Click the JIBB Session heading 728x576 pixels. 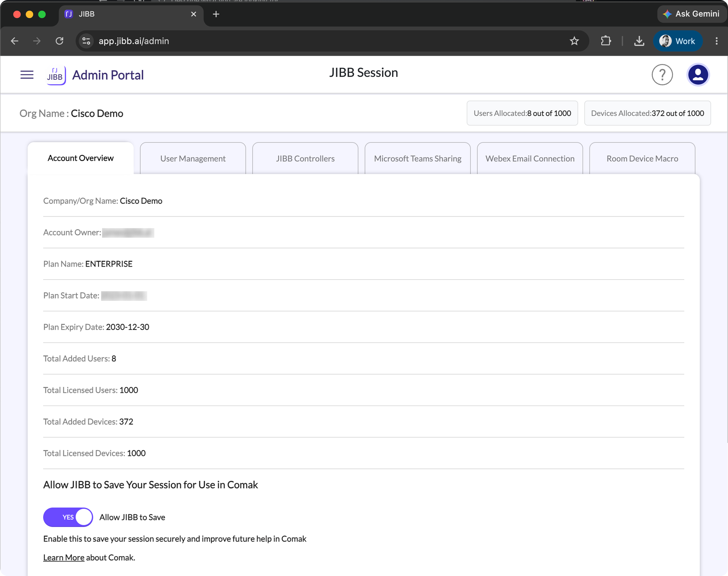pyautogui.click(x=363, y=73)
